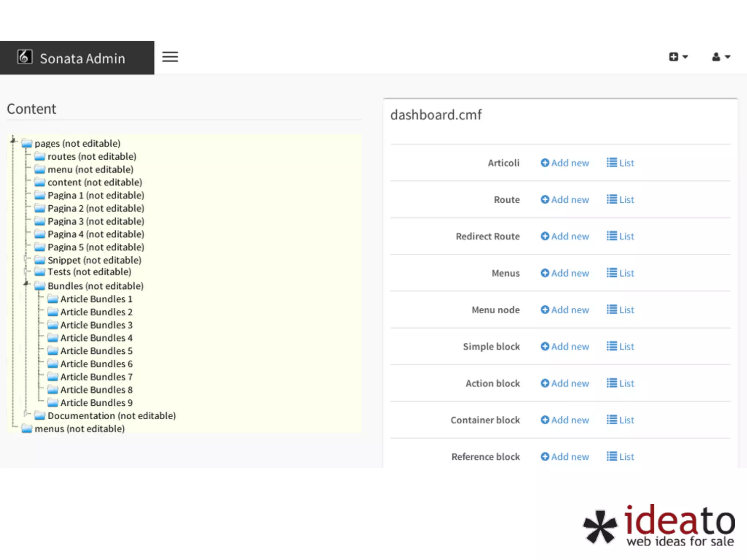Viewport: 747px width, 560px height.
Task: Collapse the Bundles tree node
Action: pos(26,283)
